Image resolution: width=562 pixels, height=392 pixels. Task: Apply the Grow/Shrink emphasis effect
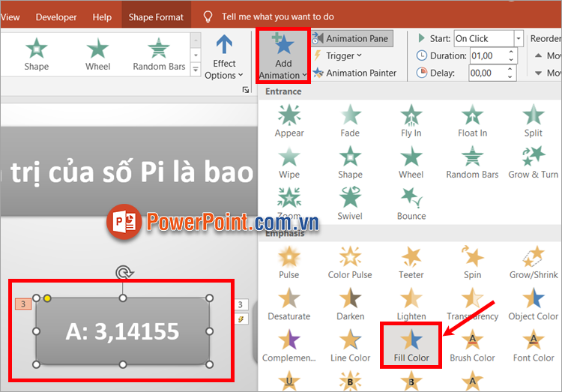coord(534,262)
